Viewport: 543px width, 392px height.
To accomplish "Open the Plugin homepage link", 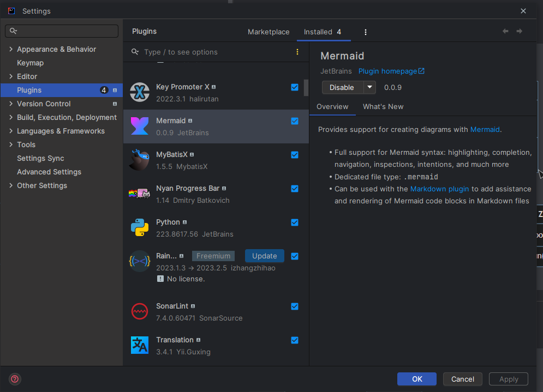I will 387,71.
